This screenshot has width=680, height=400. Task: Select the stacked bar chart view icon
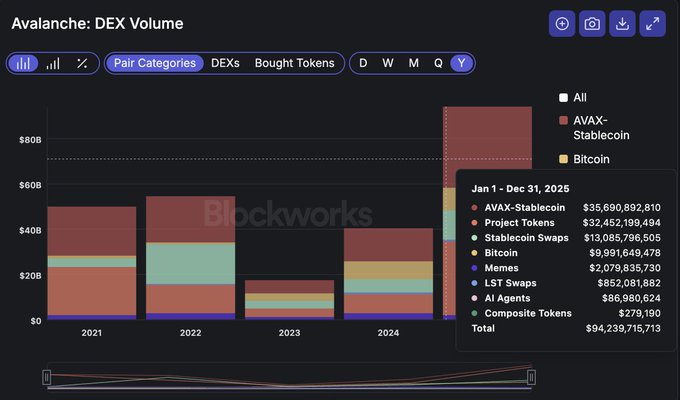click(24, 63)
